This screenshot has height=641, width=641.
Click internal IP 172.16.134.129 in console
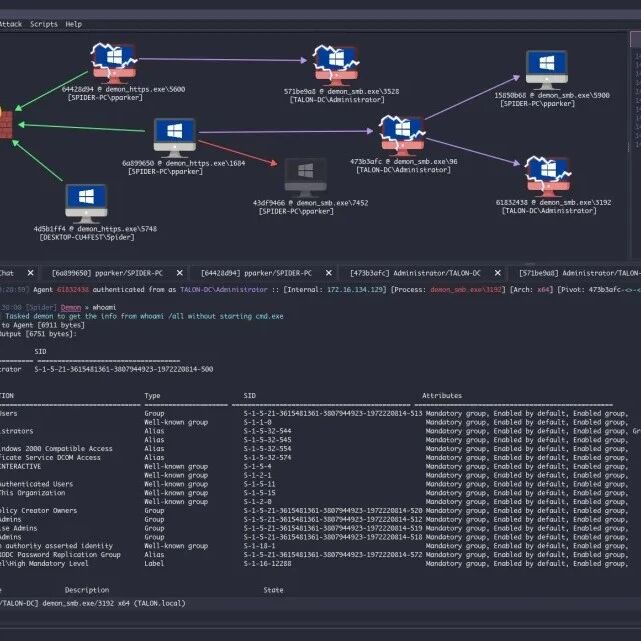[x=355, y=289]
